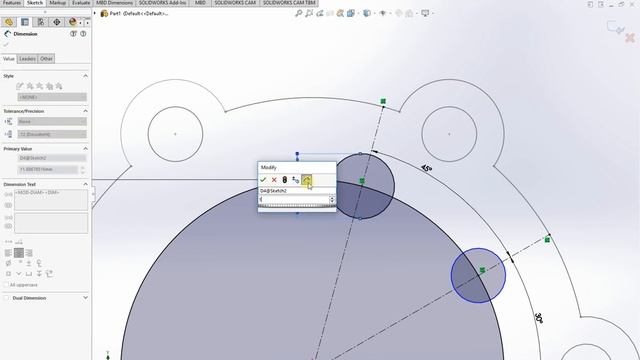
Task: Open the Unit Precision dropdown
Action: pyautogui.click(x=52, y=134)
